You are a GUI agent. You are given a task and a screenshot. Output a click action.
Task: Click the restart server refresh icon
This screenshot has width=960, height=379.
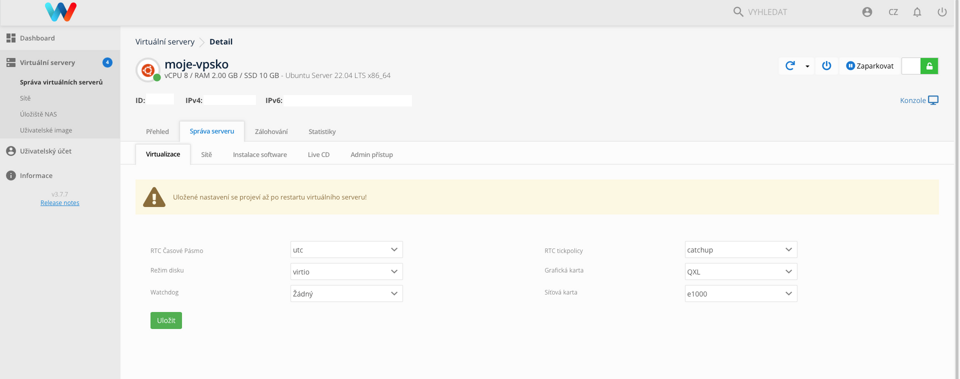tap(790, 66)
